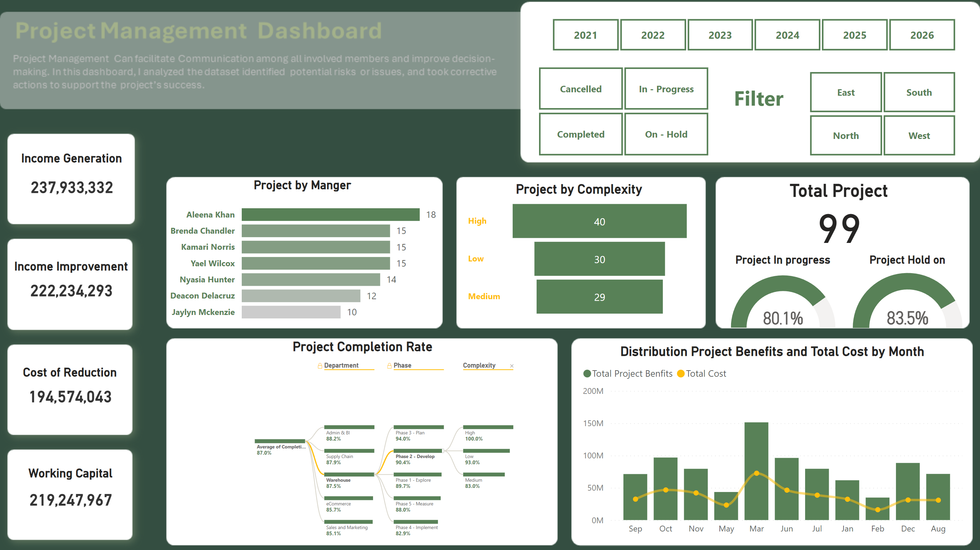
Task: Click the High funnel segment showing 40
Action: [599, 221]
